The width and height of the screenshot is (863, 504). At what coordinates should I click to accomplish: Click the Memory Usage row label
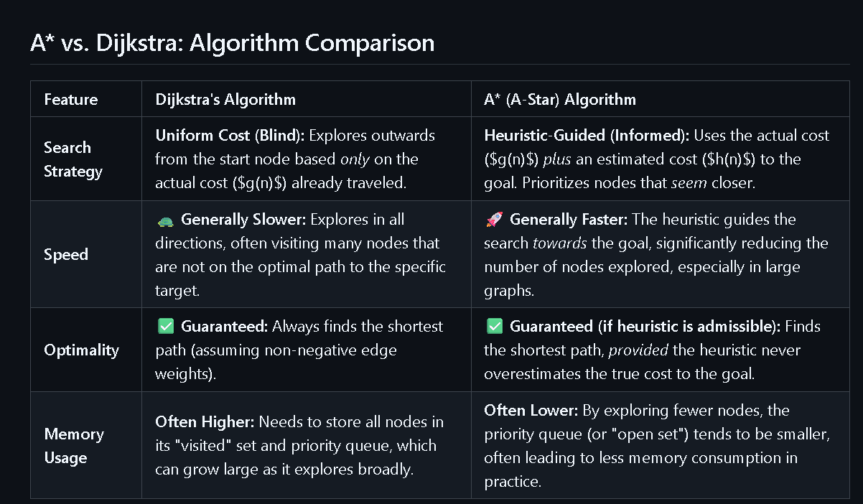pyautogui.click(x=74, y=446)
